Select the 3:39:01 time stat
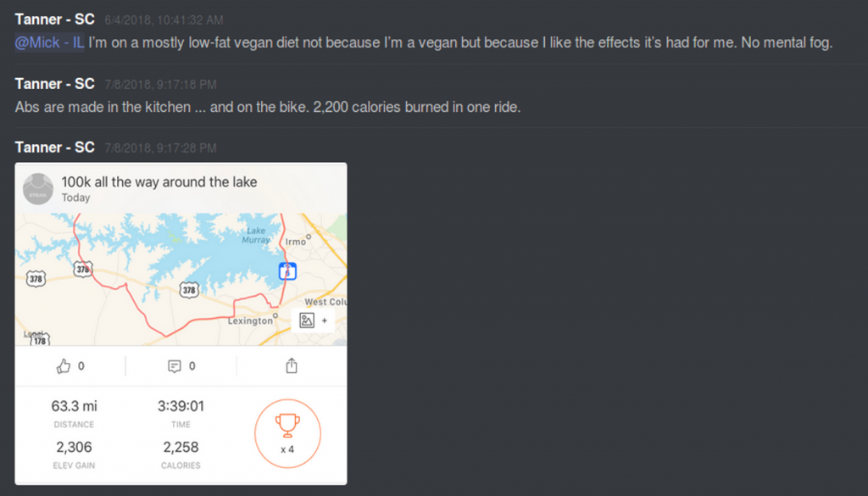 181,406
